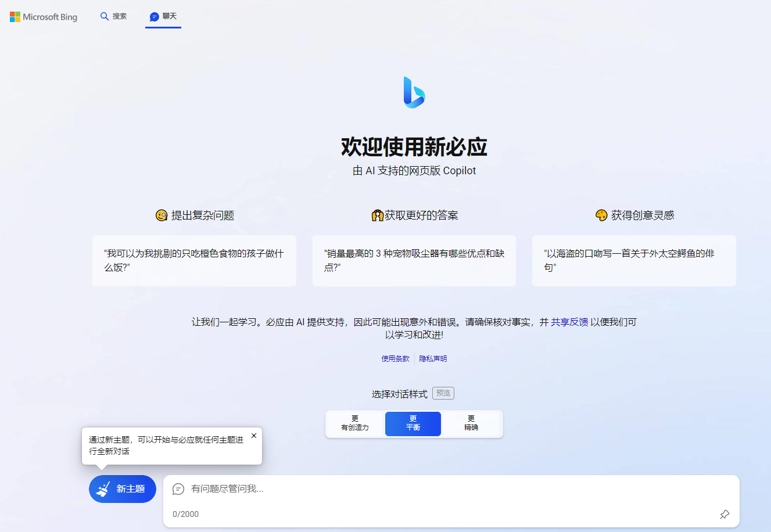
Task: Choose the 更有创造力 conversation style
Action: (355, 423)
